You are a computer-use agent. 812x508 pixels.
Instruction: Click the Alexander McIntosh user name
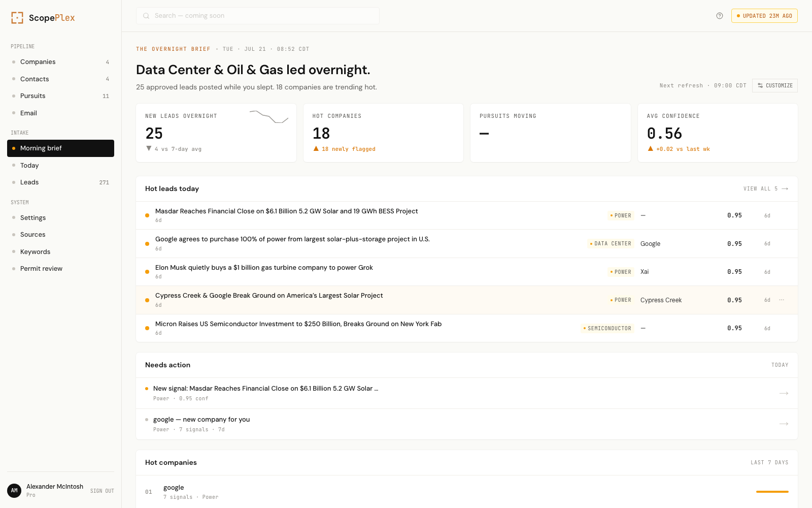[55, 487]
